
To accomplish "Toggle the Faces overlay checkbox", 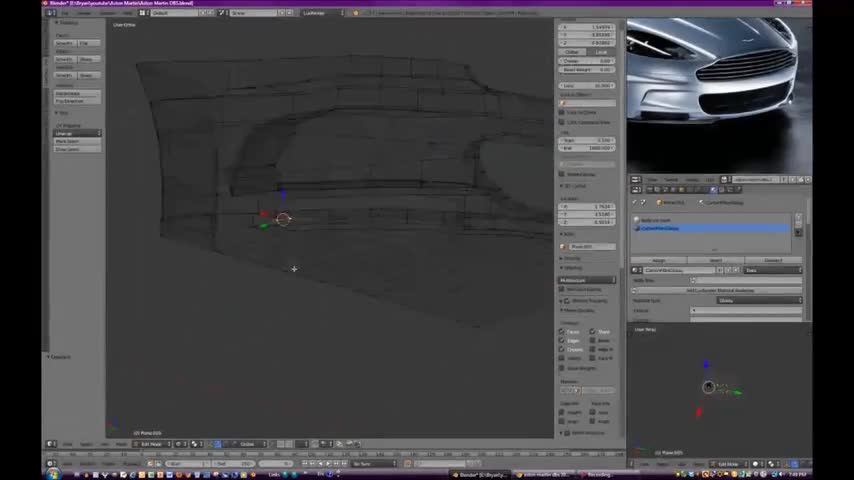I will click(x=562, y=331).
